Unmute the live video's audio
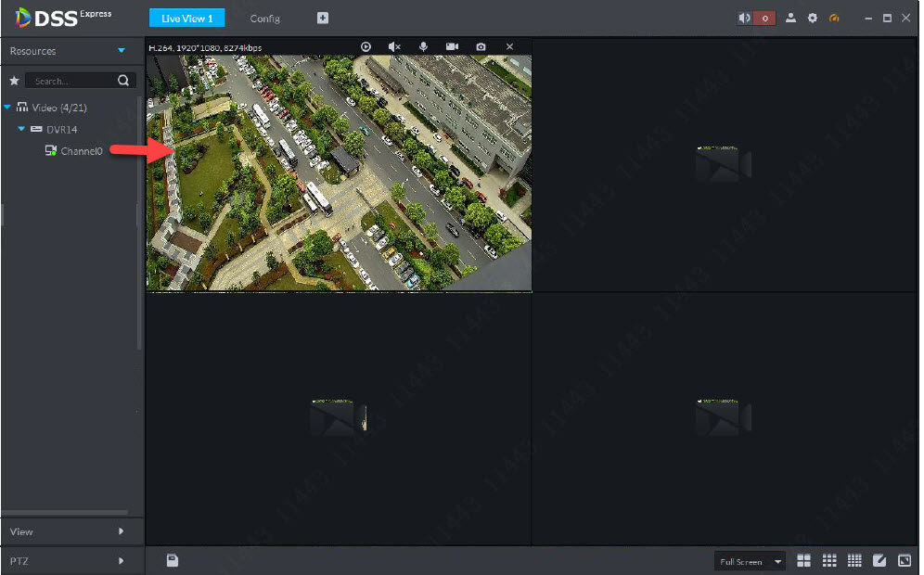The height and width of the screenshot is (575, 924). (394, 46)
